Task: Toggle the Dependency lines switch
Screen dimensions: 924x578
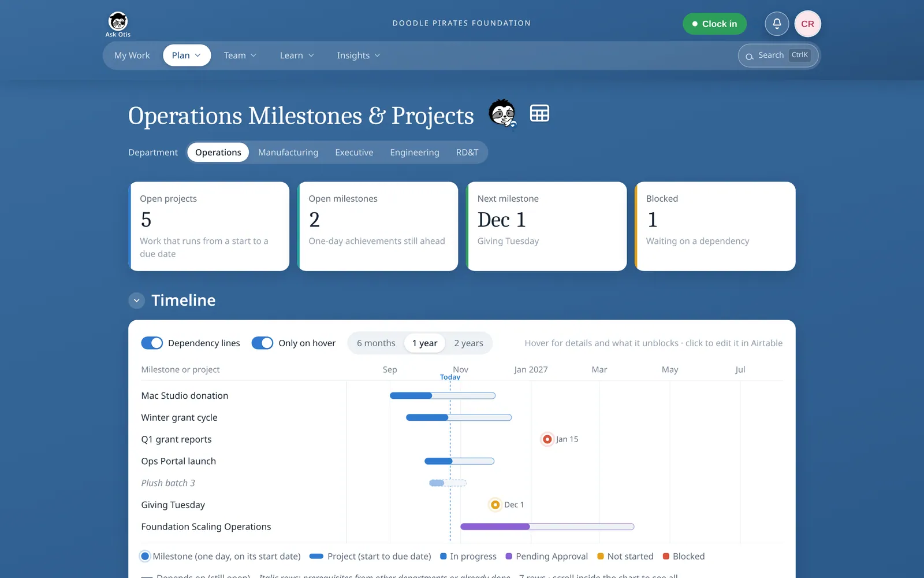Action: coord(152,343)
